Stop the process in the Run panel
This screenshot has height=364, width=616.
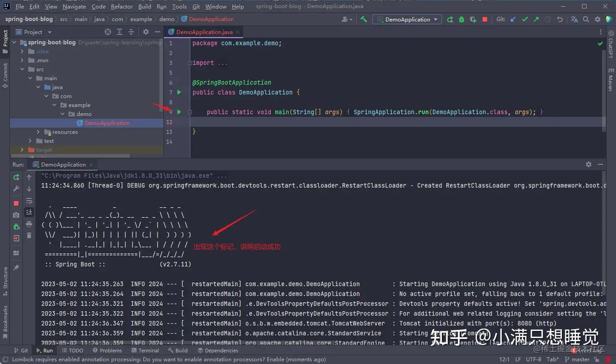click(x=16, y=203)
